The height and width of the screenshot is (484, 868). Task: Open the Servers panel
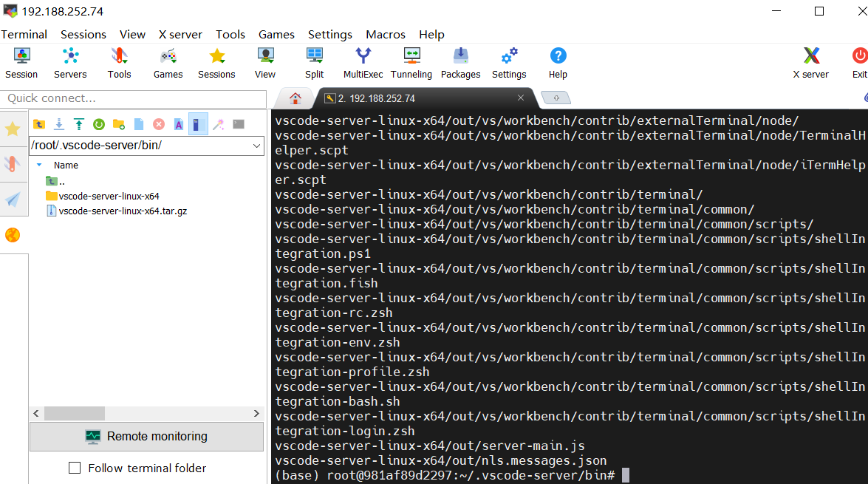point(70,63)
